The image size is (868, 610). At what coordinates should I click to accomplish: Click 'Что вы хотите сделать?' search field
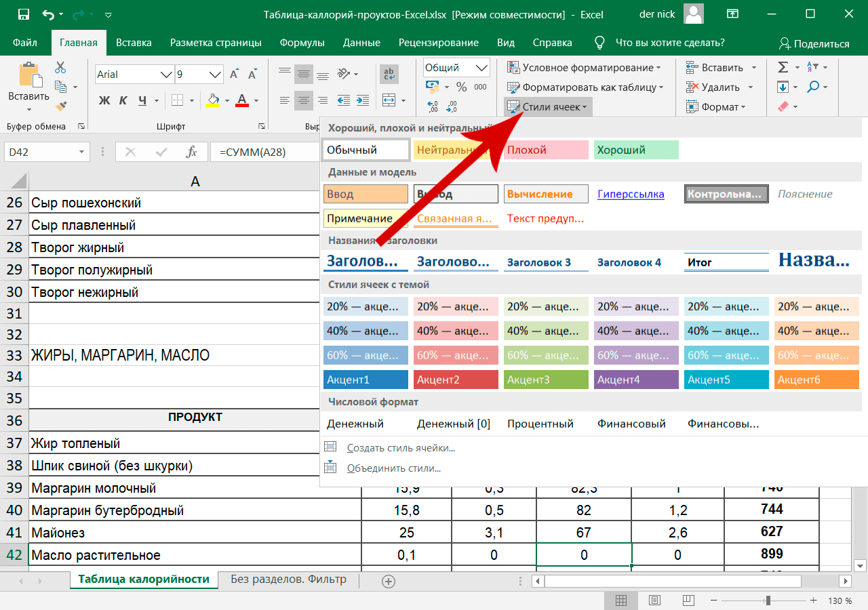click(x=670, y=42)
